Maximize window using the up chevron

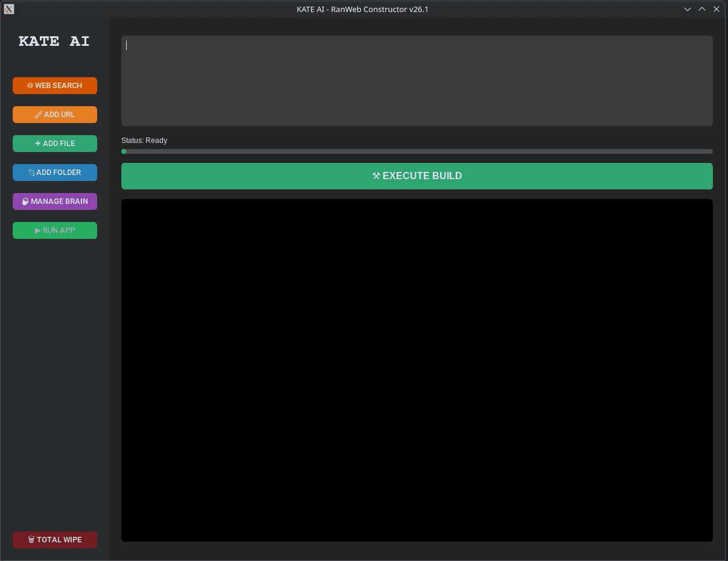[x=702, y=9]
